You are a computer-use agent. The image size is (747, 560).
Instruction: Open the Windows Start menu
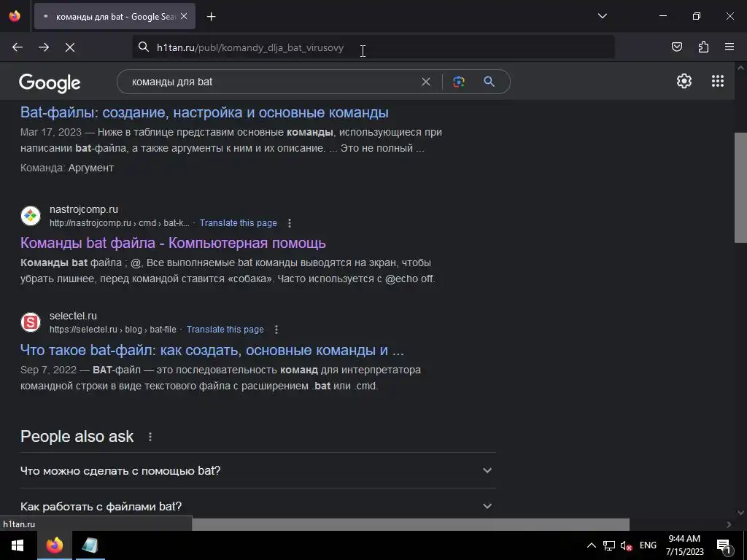point(18,545)
